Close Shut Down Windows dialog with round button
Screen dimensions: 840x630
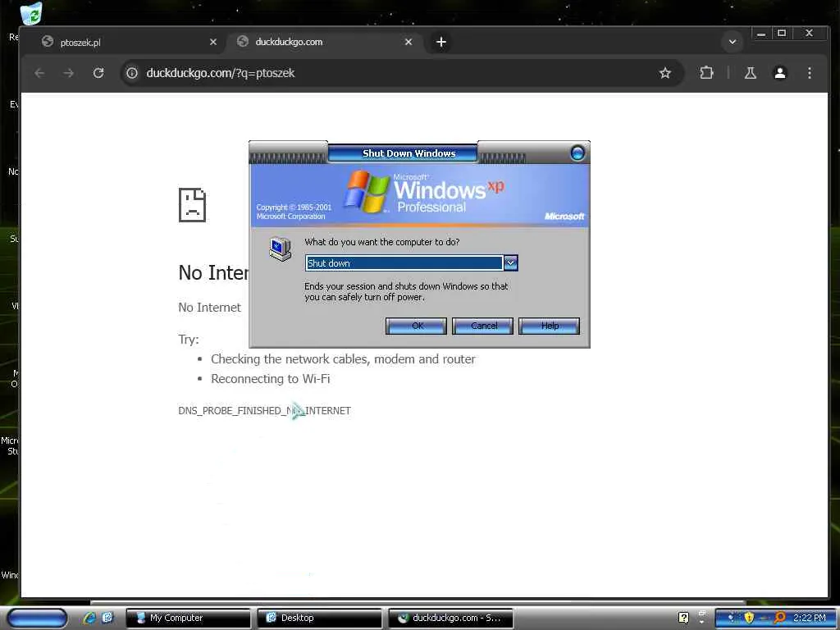tap(577, 153)
